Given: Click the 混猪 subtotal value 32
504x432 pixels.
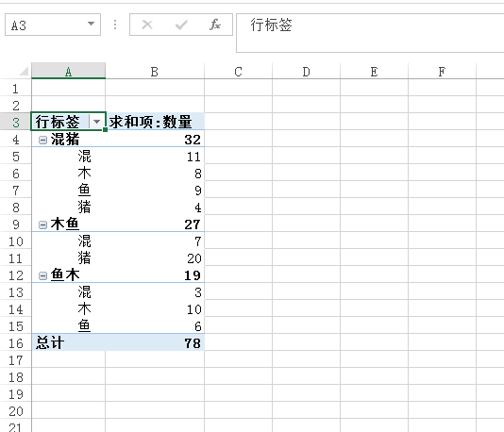Looking at the screenshot, I should (x=155, y=140).
